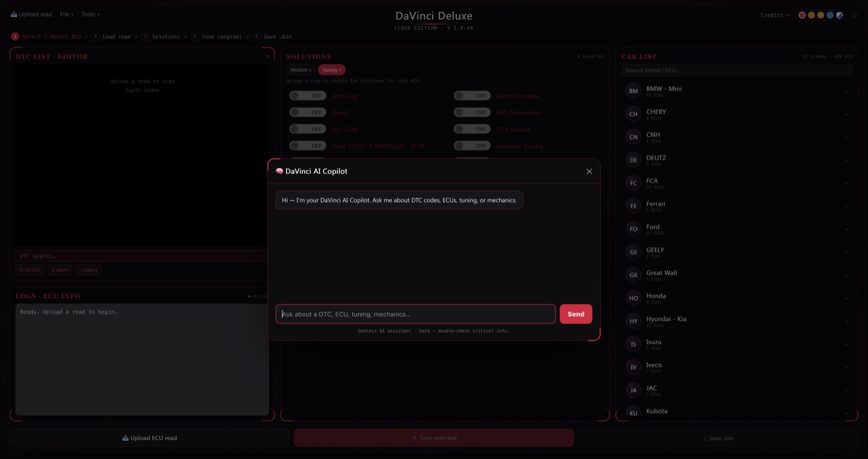
Task: Click step 4 circle Tune (engine)
Action: 194,36
